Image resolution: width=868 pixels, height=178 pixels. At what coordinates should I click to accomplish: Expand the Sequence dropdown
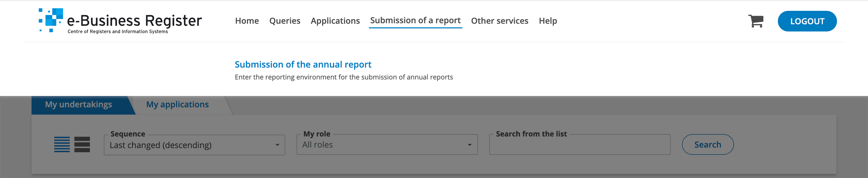(x=195, y=145)
